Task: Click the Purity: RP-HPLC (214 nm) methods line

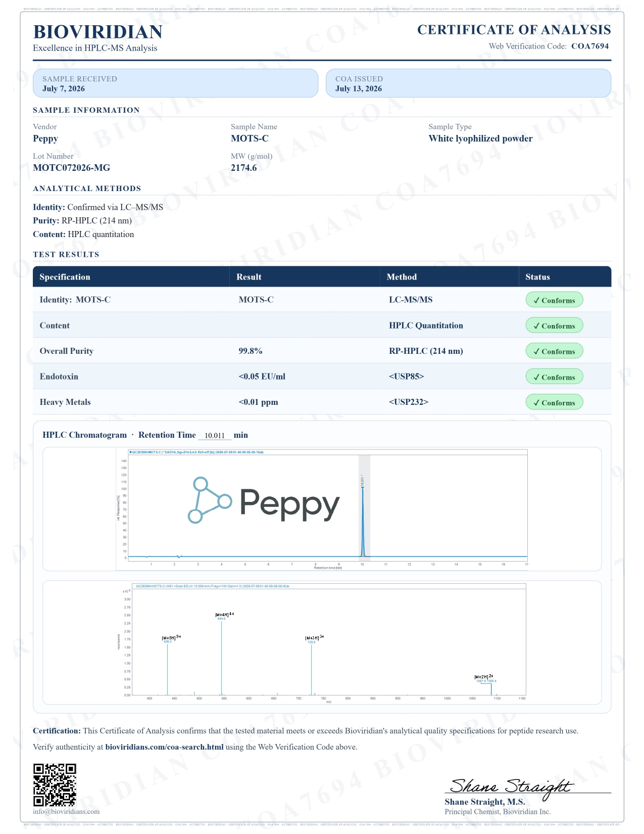Action: coord(82,220)
